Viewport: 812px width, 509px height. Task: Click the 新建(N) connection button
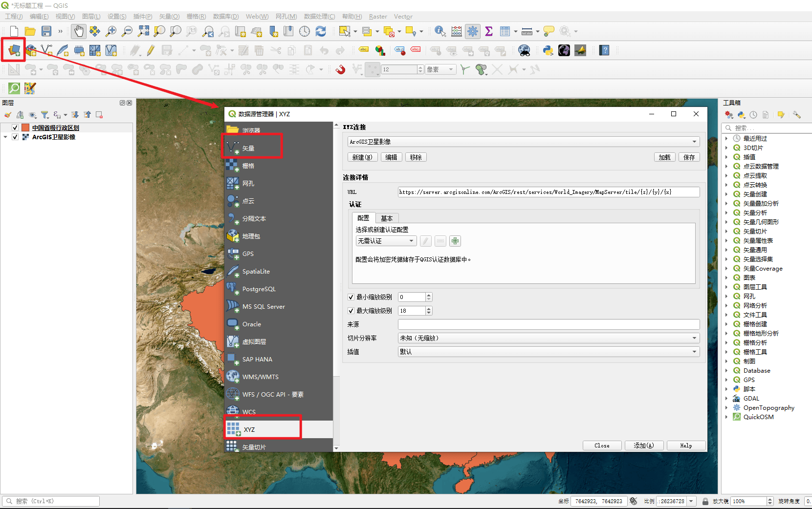click(x=362, y=157)
